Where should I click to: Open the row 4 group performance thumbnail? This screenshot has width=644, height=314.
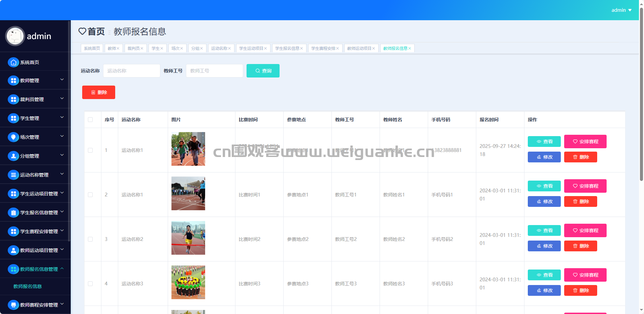[188, 282]
